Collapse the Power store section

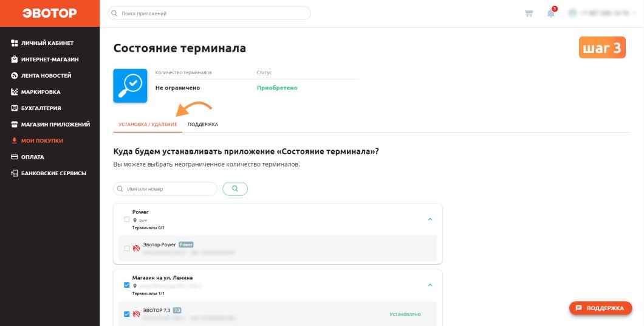pyautogui.click(x=430, y=219)
